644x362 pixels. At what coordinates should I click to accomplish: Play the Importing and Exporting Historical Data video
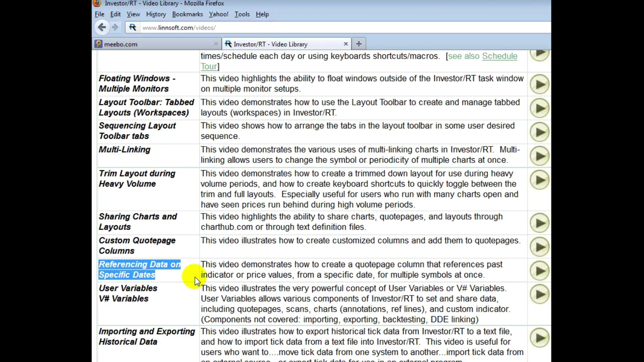point(539,338)
